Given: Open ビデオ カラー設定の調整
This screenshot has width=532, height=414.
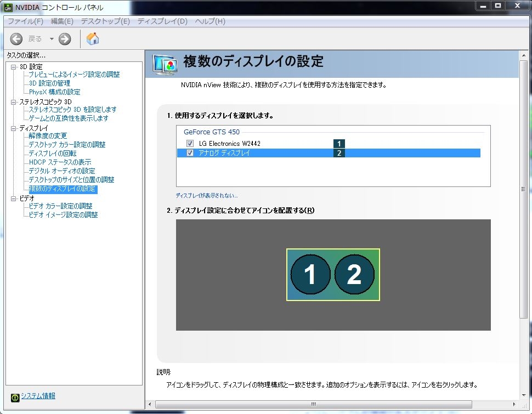Looking at the screenshot, I should tap(61, 206).
